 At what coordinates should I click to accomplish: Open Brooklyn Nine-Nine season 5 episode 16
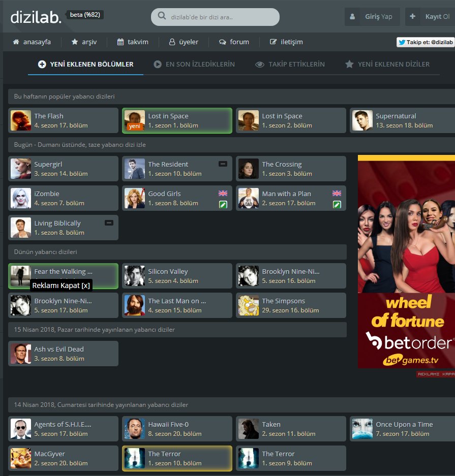point(291,276)
